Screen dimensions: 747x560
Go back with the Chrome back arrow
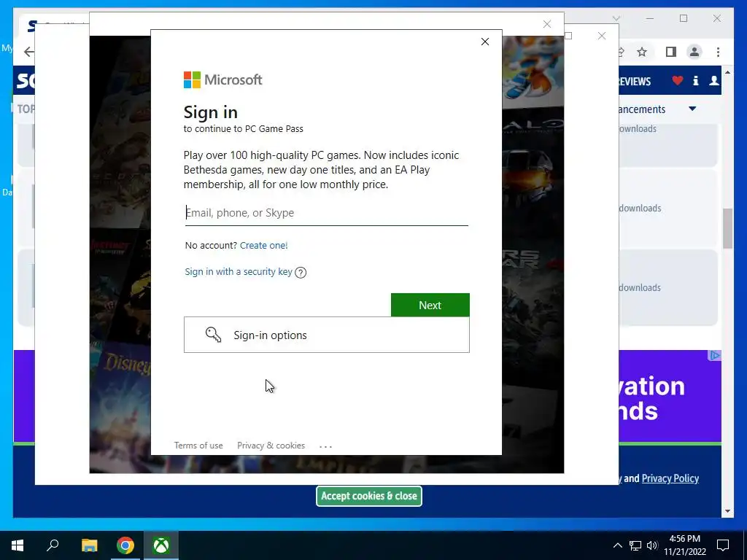pos(29,52)
